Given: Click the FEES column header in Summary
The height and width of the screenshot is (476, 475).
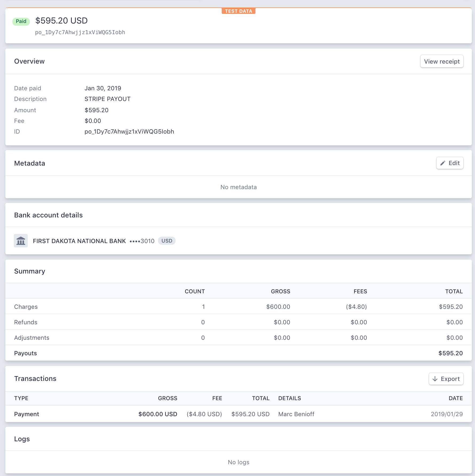Looking at the screenshot, I should point(360,291).
